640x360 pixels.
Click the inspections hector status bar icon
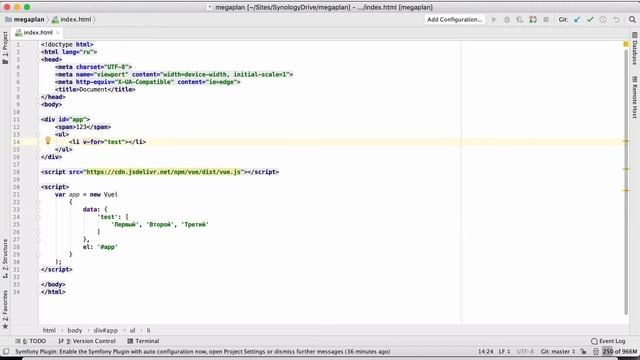[x=596, y=351]
